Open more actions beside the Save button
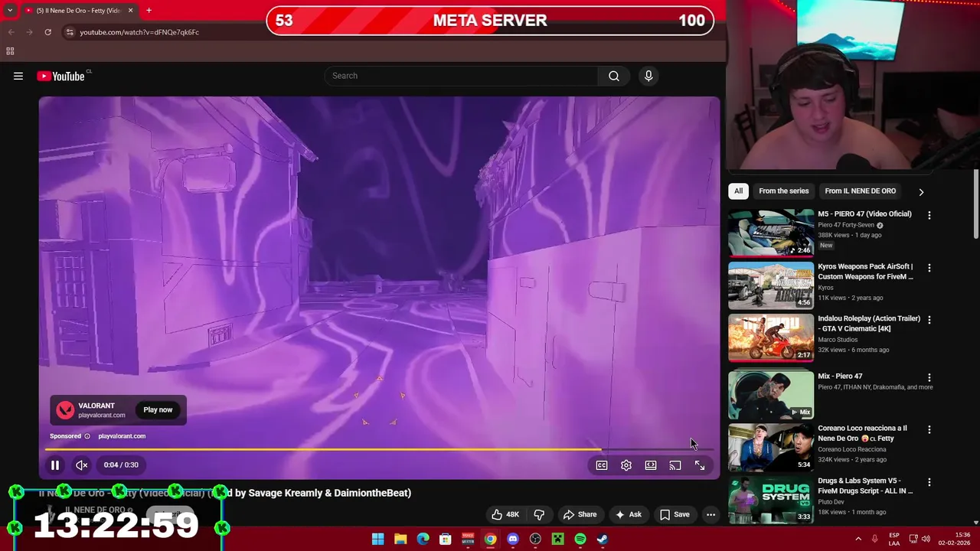980x551 pixels. (710, 514)
